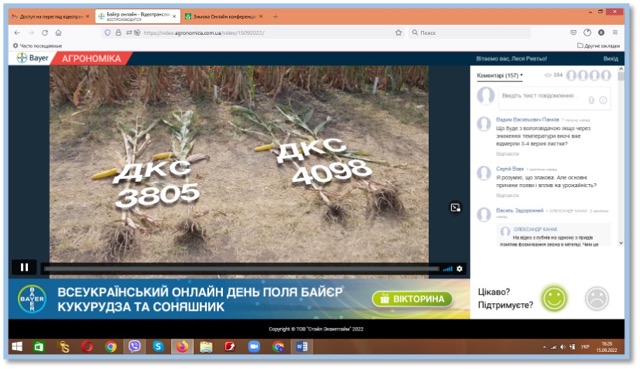Viewport: 640px width, 369px height.
Task: Reload the page in browser
Action: (45, 33)
